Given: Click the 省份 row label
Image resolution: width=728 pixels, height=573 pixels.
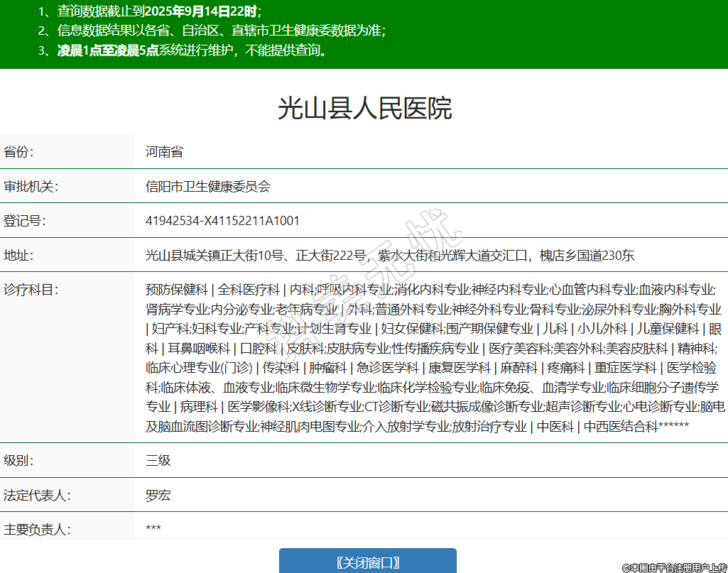Looking at the screenshot, I should click(18, 152).
